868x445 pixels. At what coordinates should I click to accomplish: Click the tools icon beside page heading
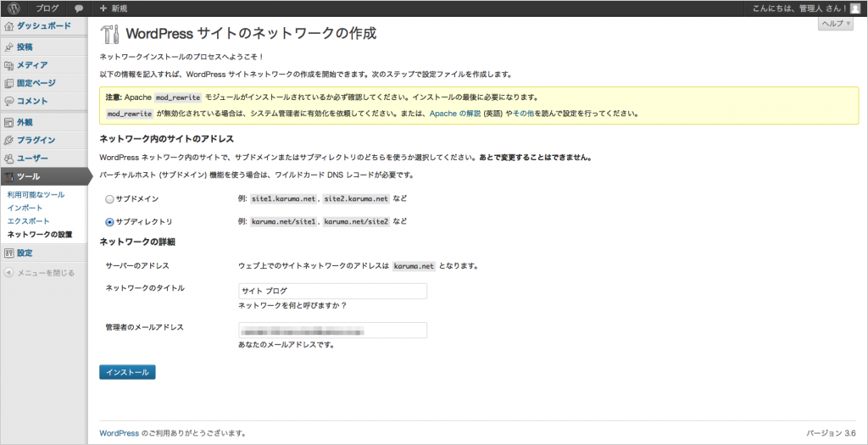(109, 34)
